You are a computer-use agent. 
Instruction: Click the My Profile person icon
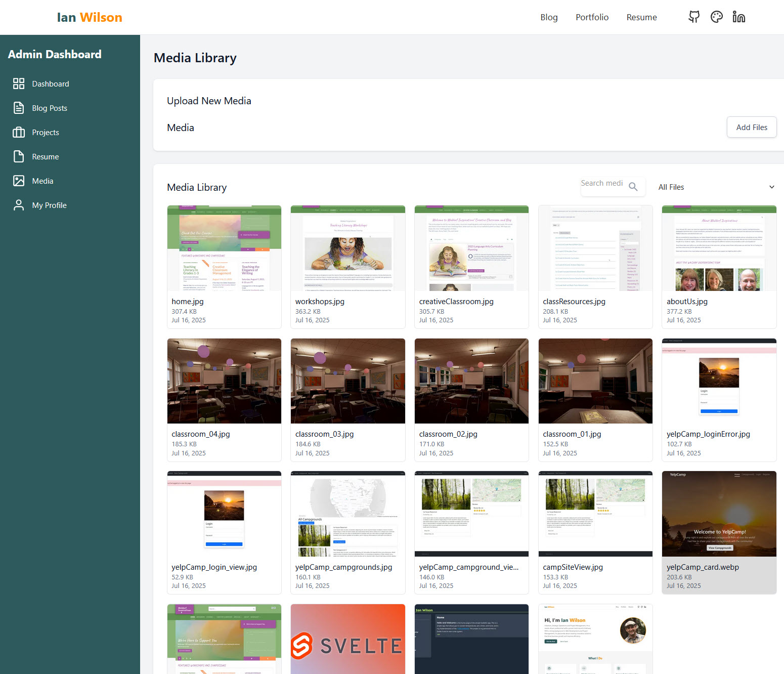tap(19, 205)
